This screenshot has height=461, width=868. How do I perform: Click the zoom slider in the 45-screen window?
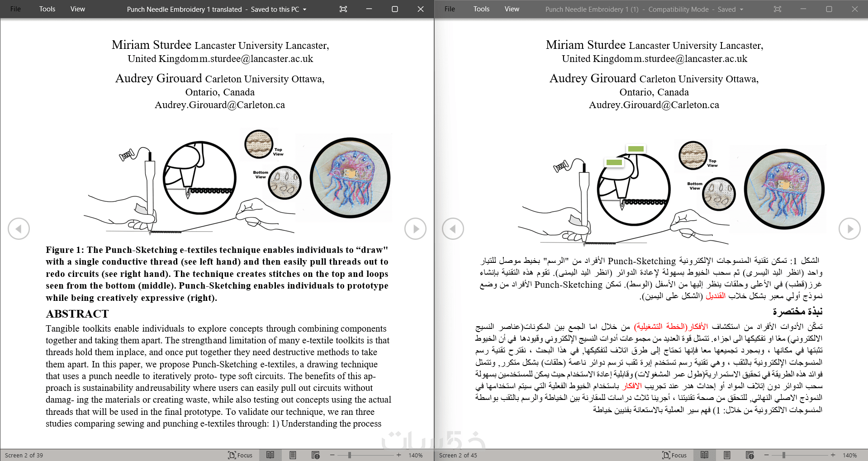pos(800,455)
